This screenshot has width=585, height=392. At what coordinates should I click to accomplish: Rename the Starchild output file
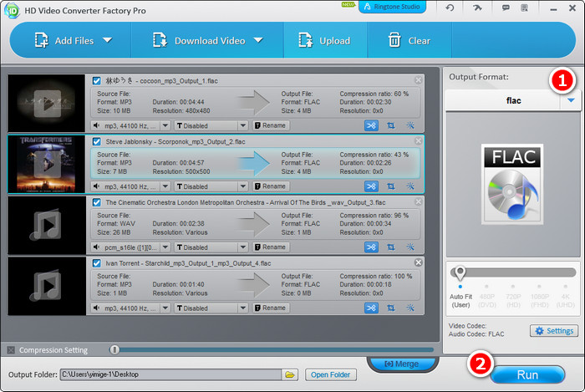point(271,308)
